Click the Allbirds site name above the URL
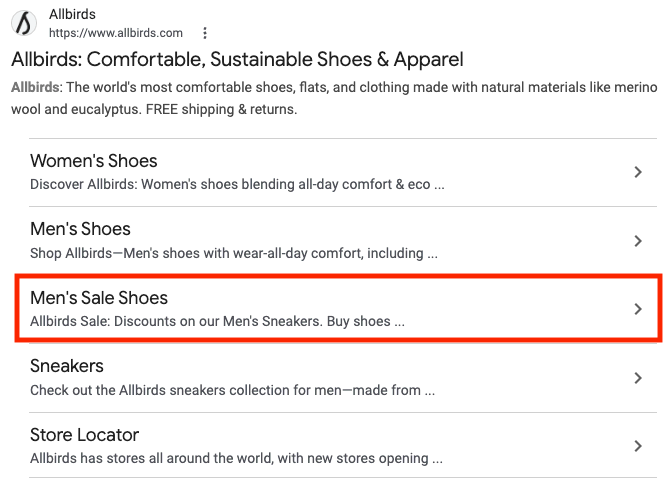Image resolution: width=666 pixels, height=490 pixels. (71, 14)
